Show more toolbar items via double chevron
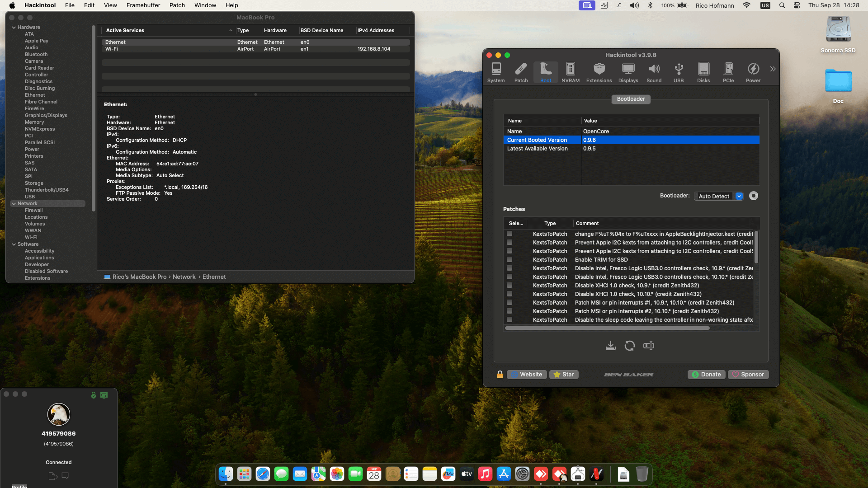Screen dimensions: 868x488 pyautogui.click(x=773, y=69)
